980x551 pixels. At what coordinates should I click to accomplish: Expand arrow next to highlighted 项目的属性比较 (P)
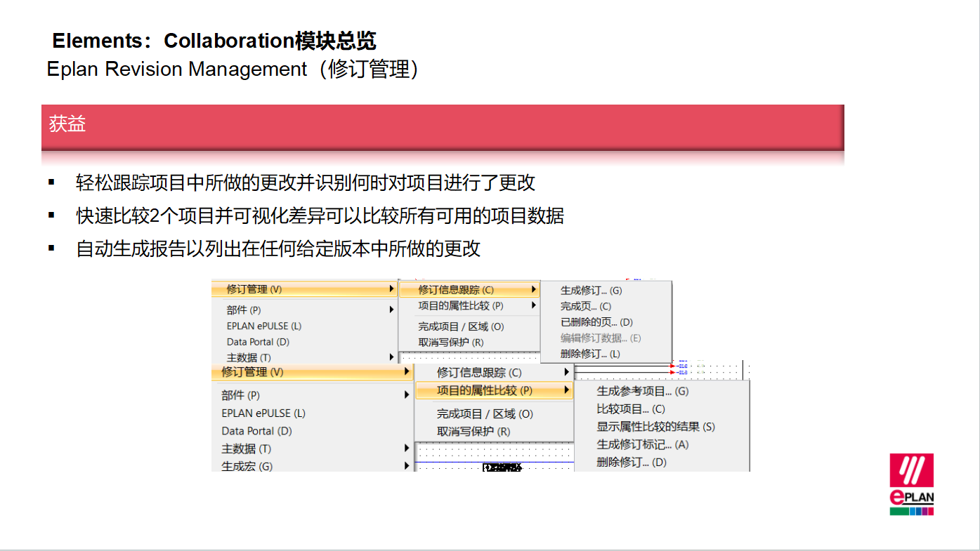coord(566,390)
